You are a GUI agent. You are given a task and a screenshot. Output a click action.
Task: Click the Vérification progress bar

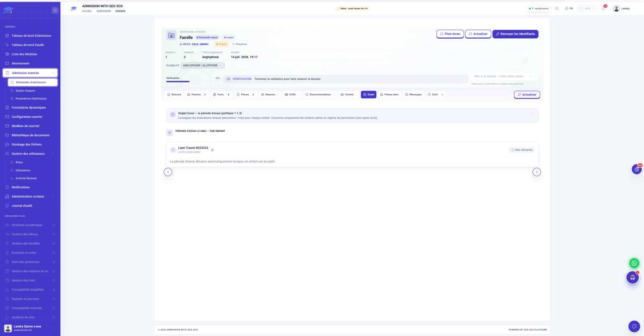point(193,82)
